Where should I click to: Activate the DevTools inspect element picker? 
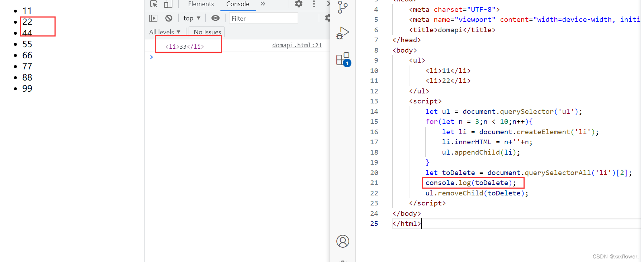(x=154, y=4)
